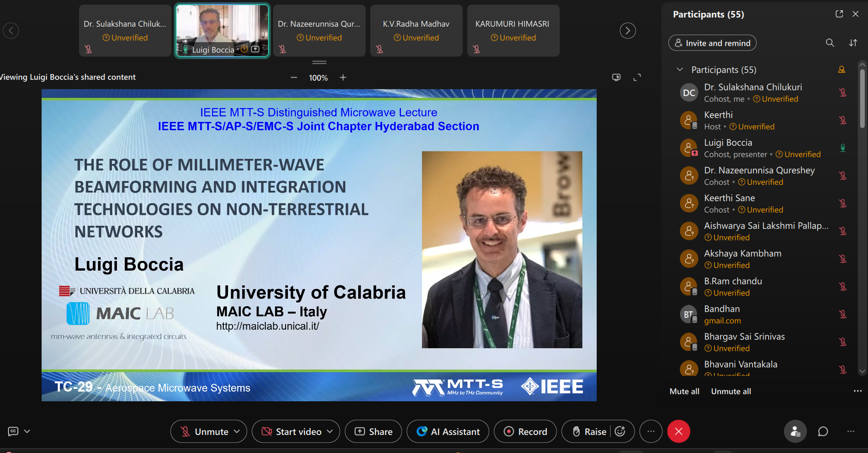Select Luigi Boccia video thumbnail
This screenshot has height=453, width=868.
[x=222, y=30]
